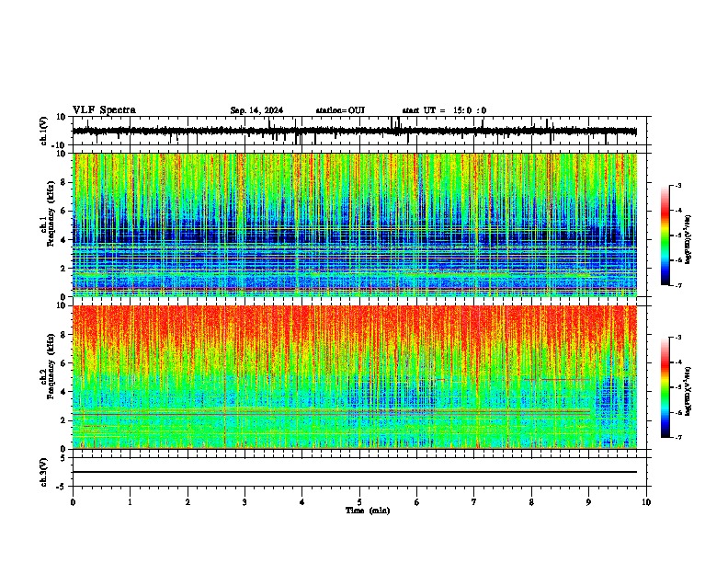Image resolution: width=728 pixels, height=563 pixels.
Task: Click tick label "5" on the Time axis
Action: point(359,502)
